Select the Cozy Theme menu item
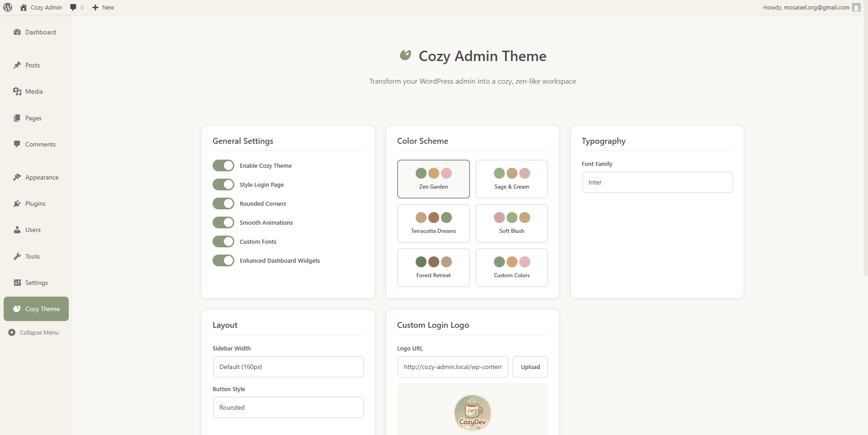The height and width of the screenshot is (435, 868). pos(36,309)
